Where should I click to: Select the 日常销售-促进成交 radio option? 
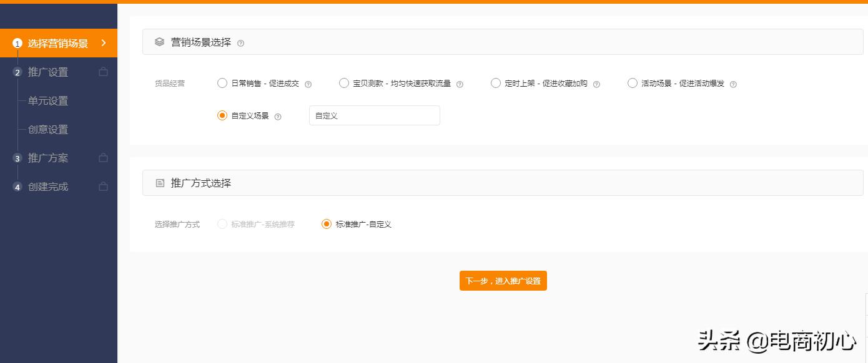222,83
